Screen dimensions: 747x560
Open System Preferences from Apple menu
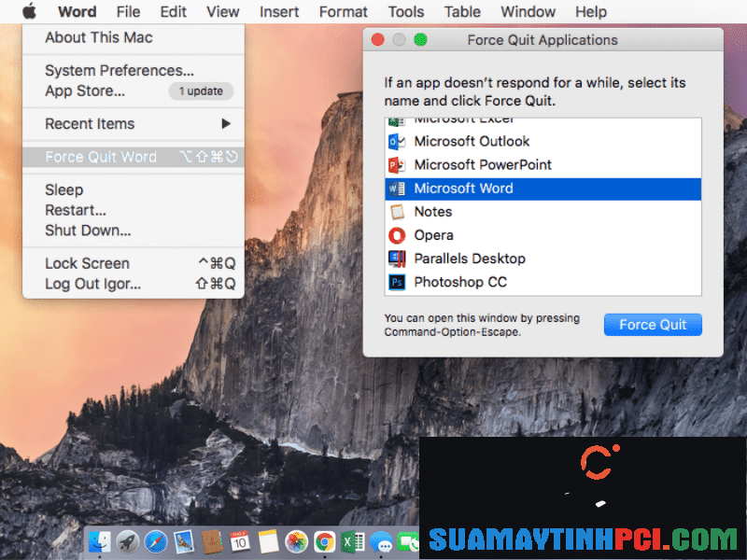pyautogui.click(x=134, y=71)
